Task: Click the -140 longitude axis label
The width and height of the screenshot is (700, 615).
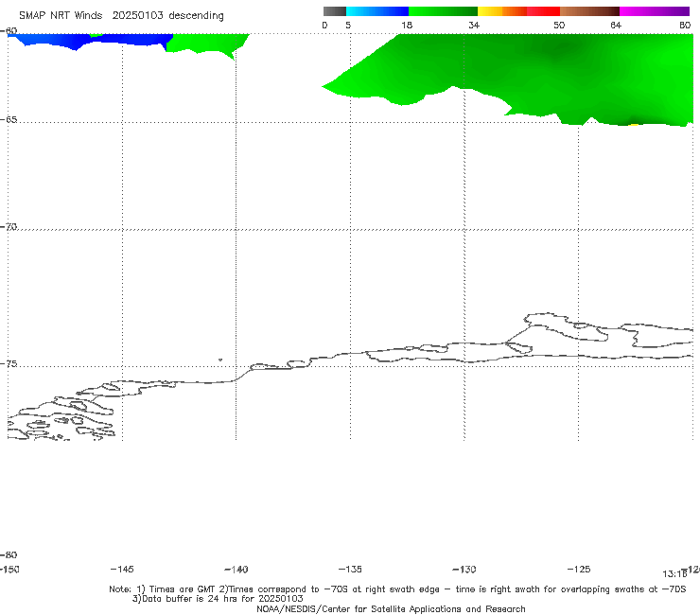Action: pos(236,570)
